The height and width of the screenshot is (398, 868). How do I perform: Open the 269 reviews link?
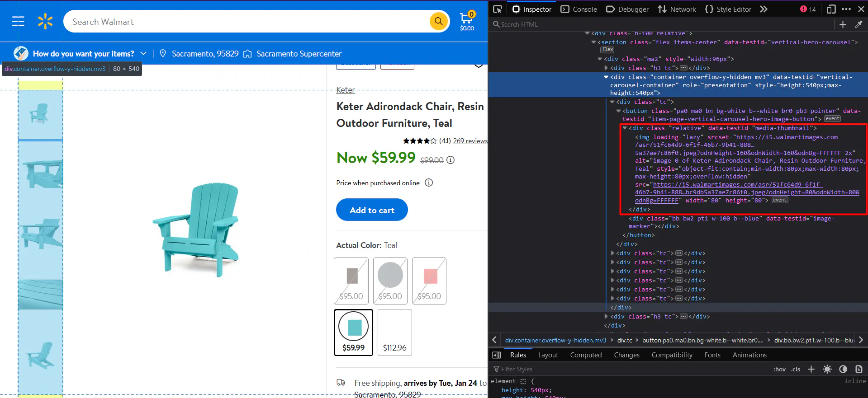[x=470, y=141]
